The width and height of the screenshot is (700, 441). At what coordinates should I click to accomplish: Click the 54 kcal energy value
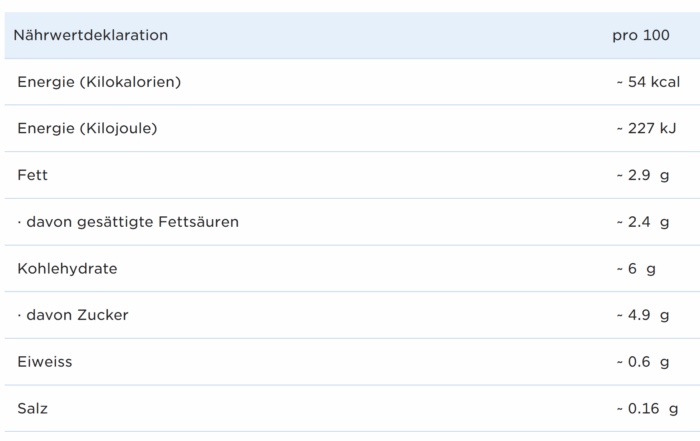coord(648,82)
